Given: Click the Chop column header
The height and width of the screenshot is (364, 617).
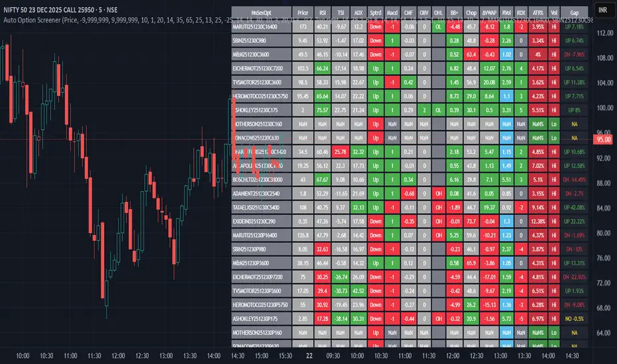Looking at the screenshot, I should [x=471, y=13].
